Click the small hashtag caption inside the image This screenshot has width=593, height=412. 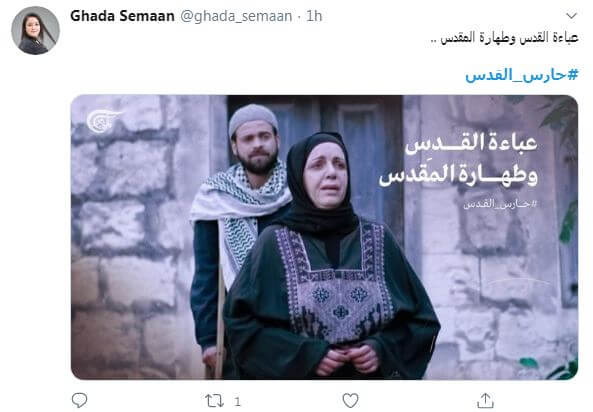coord(500,204)
